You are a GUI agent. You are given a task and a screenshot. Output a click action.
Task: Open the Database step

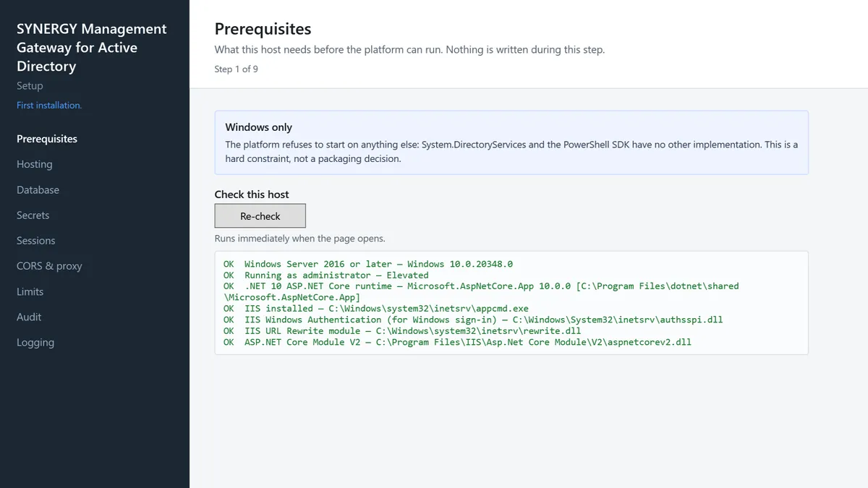click(x=38, y=189)
